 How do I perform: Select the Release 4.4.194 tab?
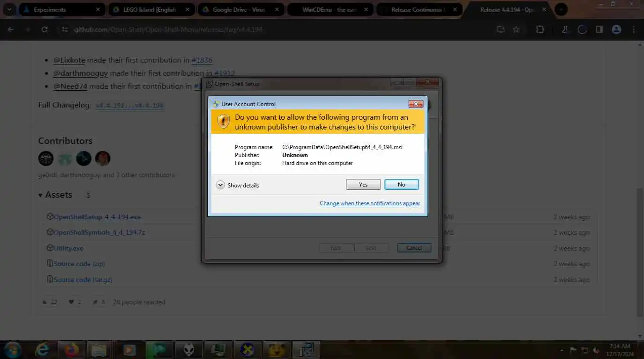(508, 9)
